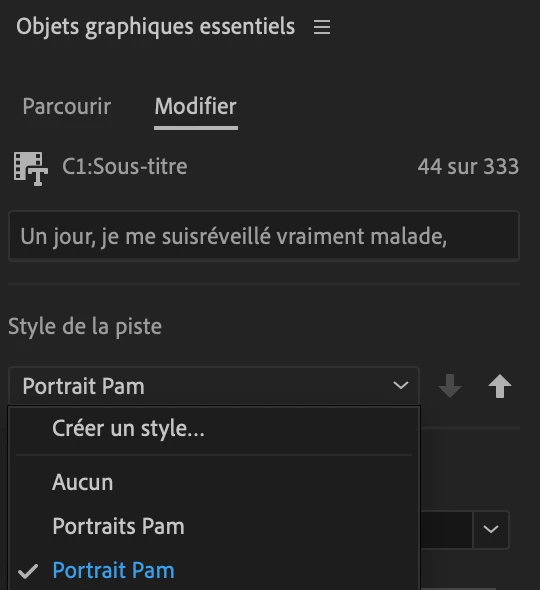
Task: Push style up with the upward arrow
Action: pyautogui.click(x=500, y=386)
